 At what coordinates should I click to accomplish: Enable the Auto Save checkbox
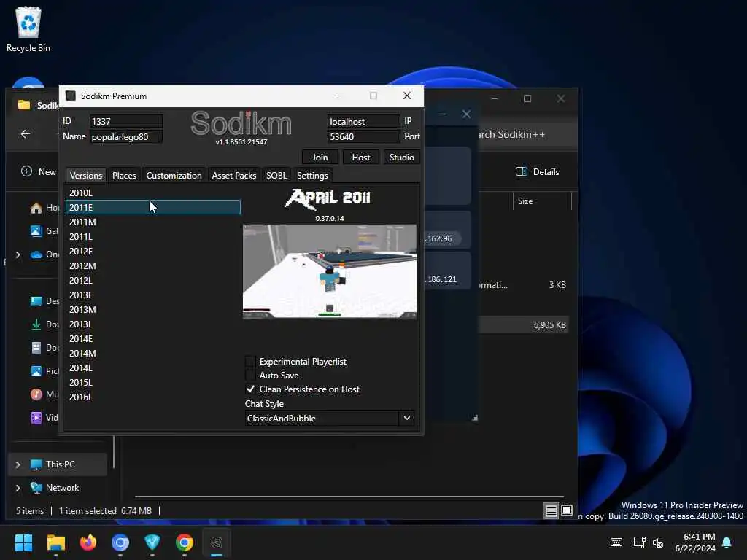pos(250,376)
